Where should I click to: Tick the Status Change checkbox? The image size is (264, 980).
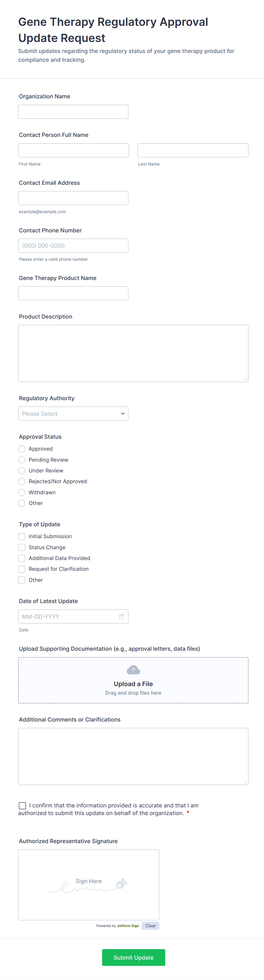22,548
